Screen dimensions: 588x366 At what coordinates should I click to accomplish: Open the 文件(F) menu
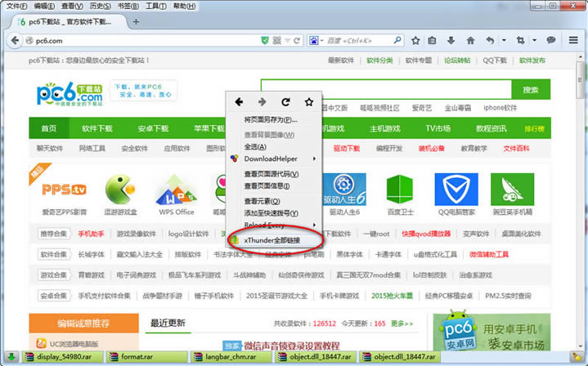(x=17, y=6)
